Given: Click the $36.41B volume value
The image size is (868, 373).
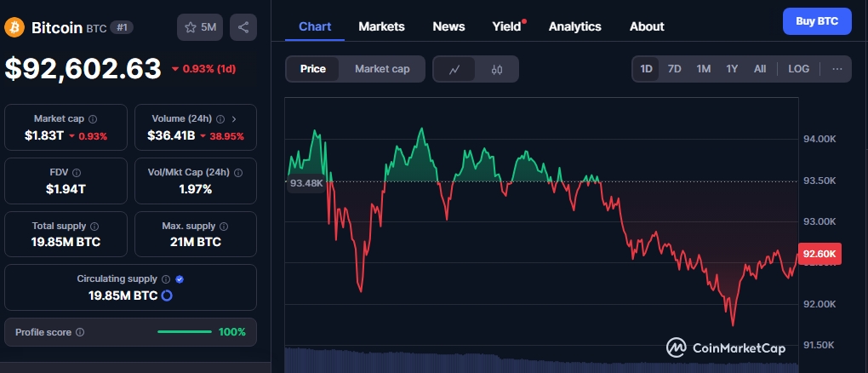Looking at the screenshot, I should [171, 135].
